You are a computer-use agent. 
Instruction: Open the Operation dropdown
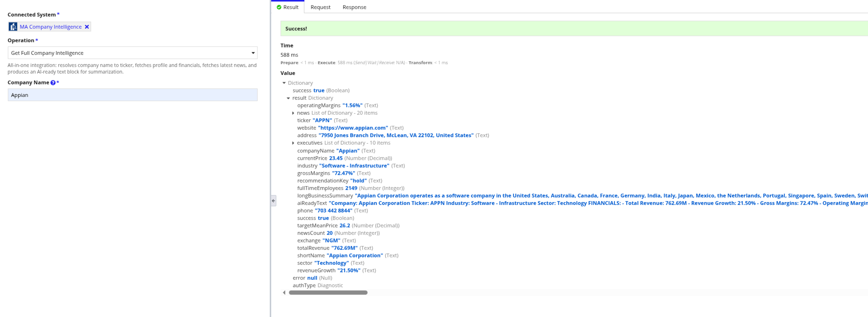(x=132, y=53)
